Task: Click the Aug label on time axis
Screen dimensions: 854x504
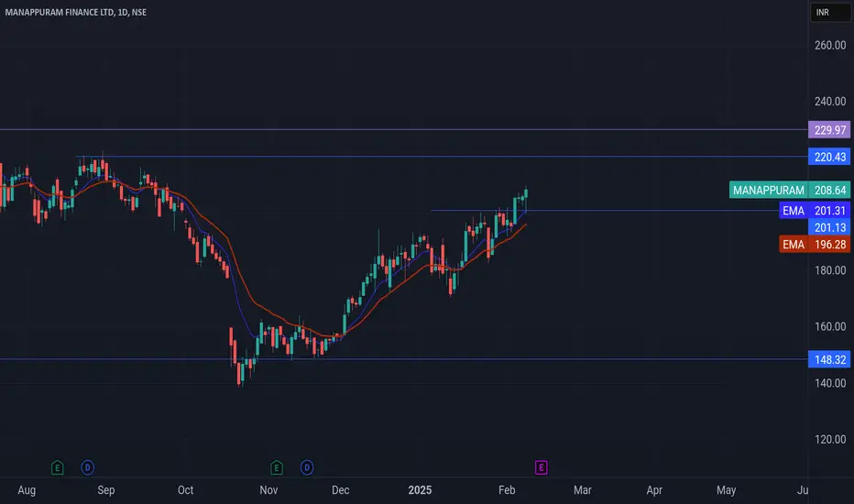Action: pos(27,490)
